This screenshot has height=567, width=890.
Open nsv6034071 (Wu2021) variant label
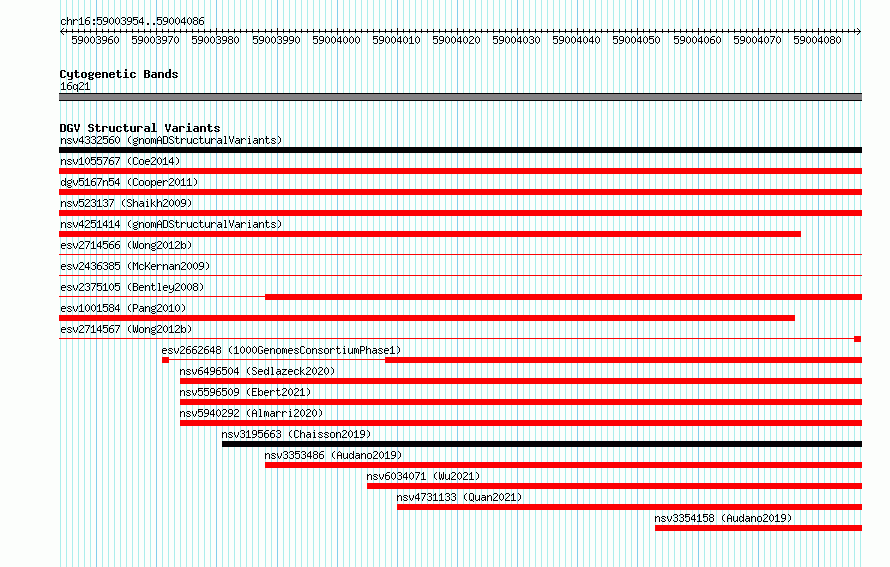[423, 476]
